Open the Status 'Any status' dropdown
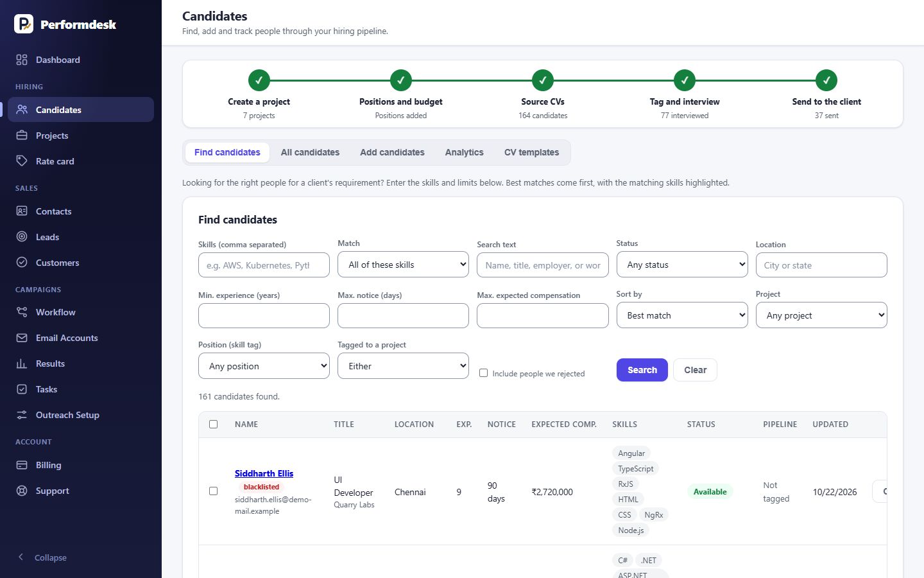This screenshot has width=924, height=578. click(x=682, y=265)
